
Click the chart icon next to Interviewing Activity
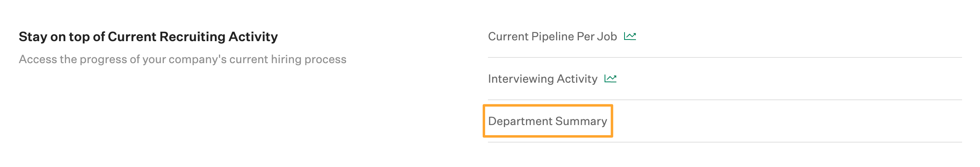610,79
